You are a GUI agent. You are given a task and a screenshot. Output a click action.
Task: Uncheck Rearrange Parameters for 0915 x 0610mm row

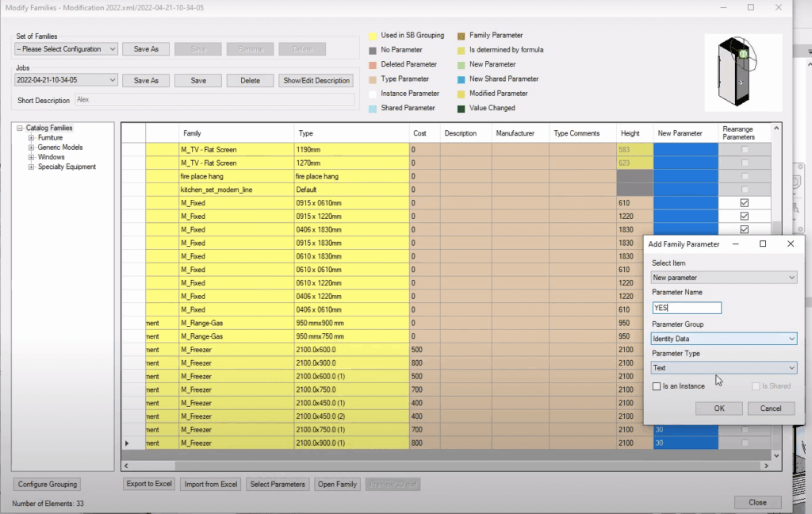pyautogui.click(x=744, y=203)
